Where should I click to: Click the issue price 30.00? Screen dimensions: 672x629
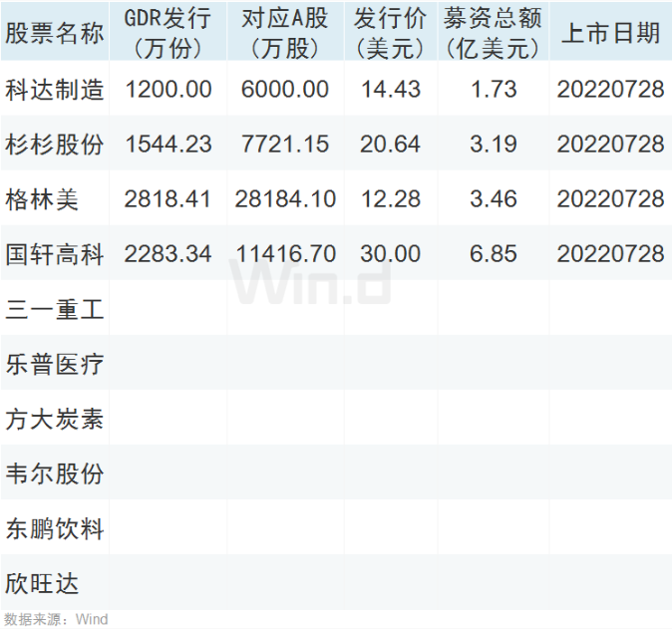tap(391, 253)
